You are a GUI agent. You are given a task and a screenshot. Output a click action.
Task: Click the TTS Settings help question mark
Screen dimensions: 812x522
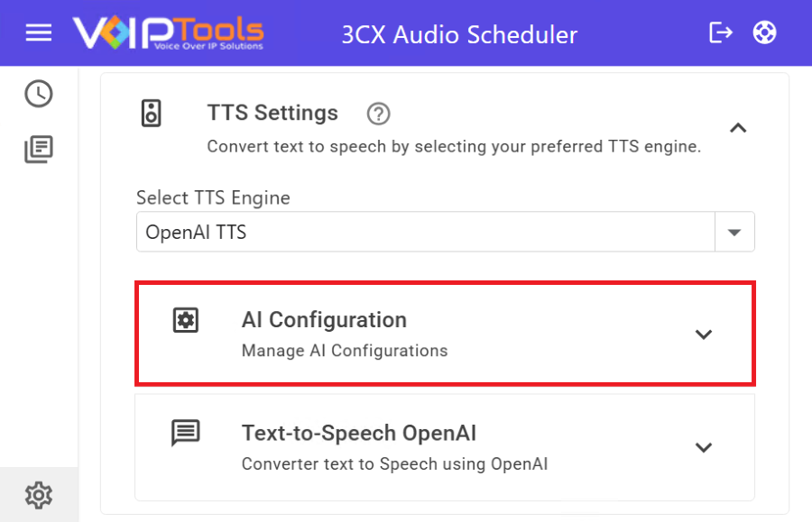[379, 114]
